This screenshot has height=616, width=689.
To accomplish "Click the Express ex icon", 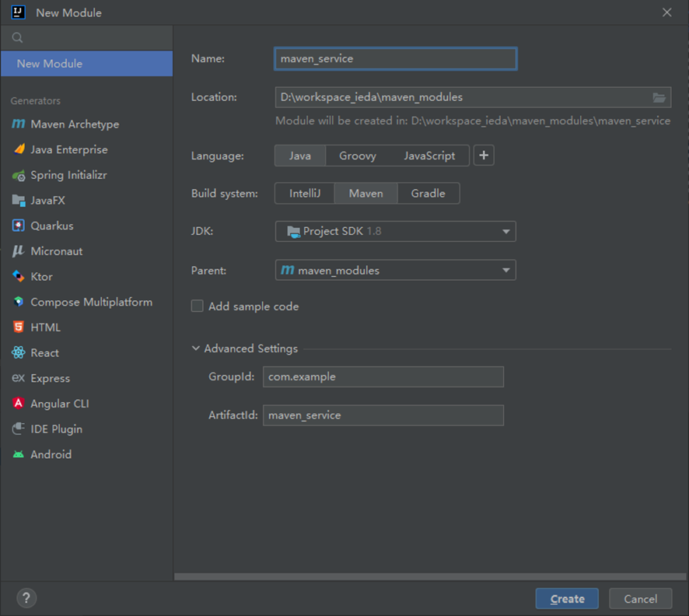I will (18, 378).
